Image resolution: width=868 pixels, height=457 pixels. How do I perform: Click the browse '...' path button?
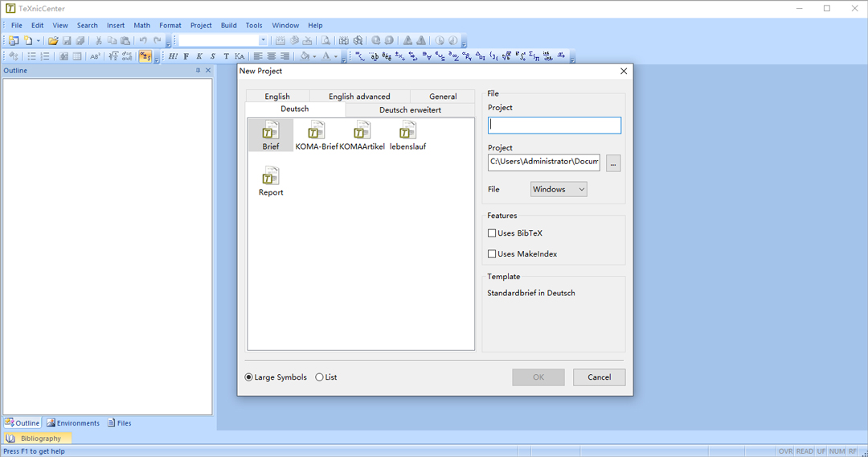click(x=613, y=163)
